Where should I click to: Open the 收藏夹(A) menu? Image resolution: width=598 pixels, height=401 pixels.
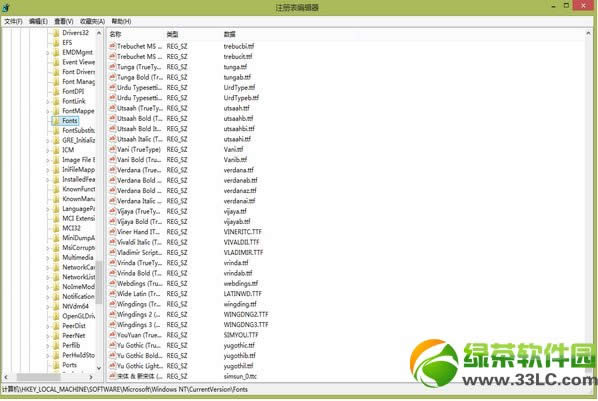point(92,21)
